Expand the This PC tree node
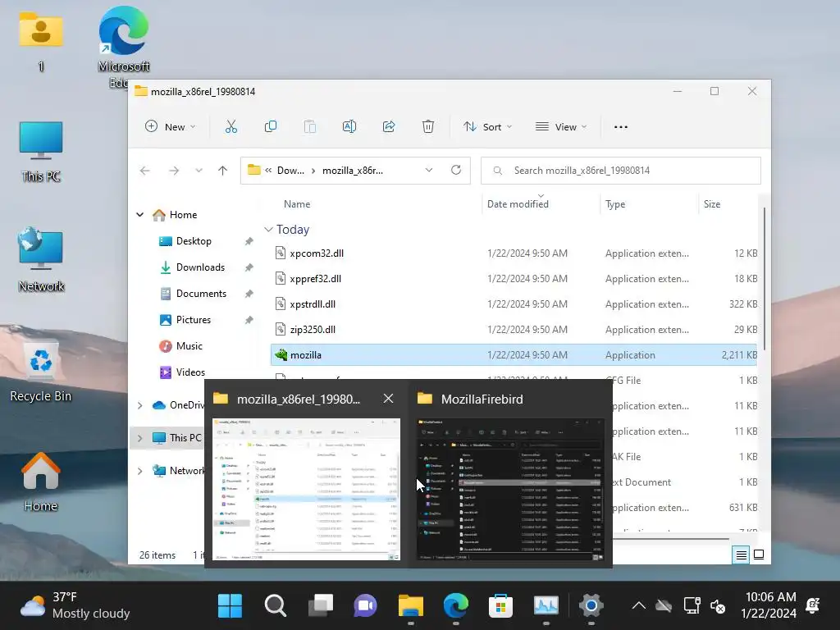The image size is (840, 630). 139,438
